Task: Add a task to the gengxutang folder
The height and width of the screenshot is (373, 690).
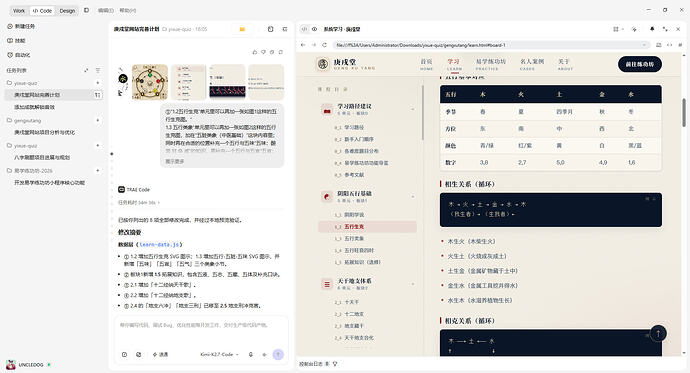Action: coord(97,120)
